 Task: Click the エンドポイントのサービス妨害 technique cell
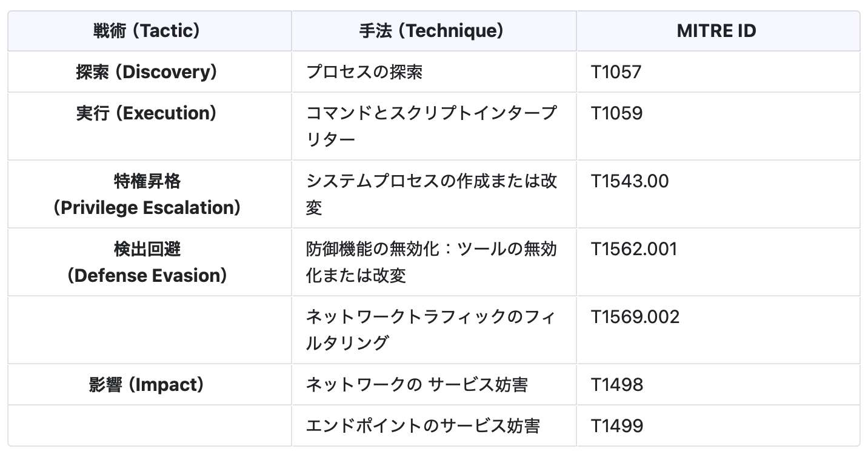[422, 426]
